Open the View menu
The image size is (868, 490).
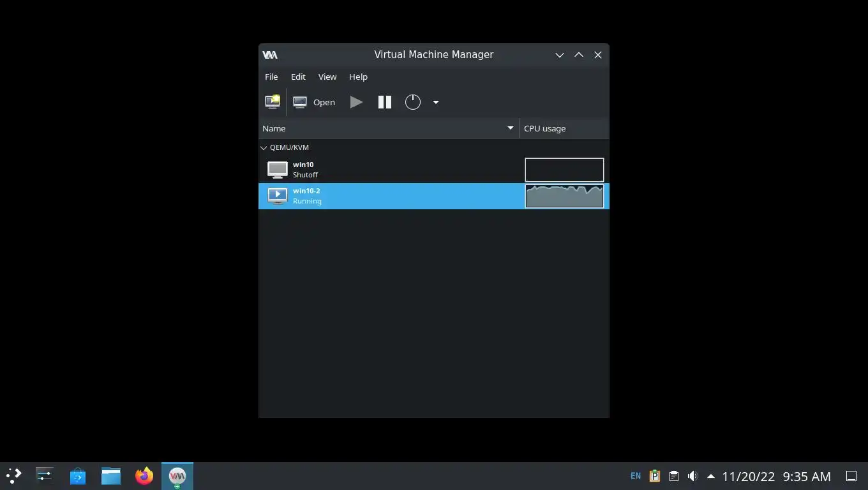(327, 77)
